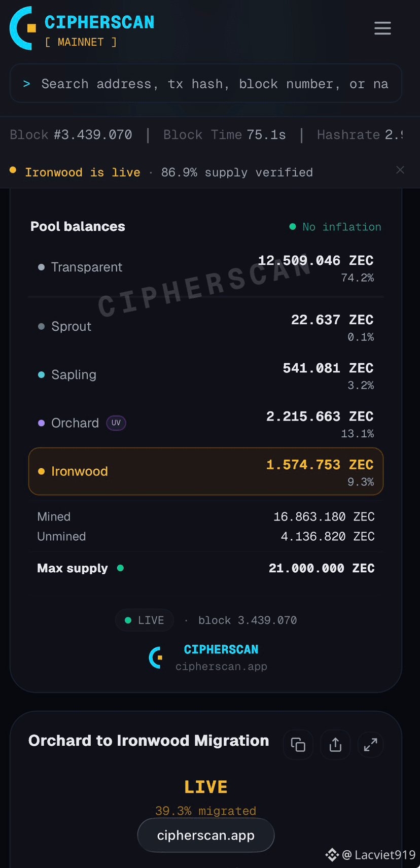This screenshot has height=868, width=420.
Task: Expand the migration card to fullscreen
Action: pyautogui.click(x=371, y=745)
